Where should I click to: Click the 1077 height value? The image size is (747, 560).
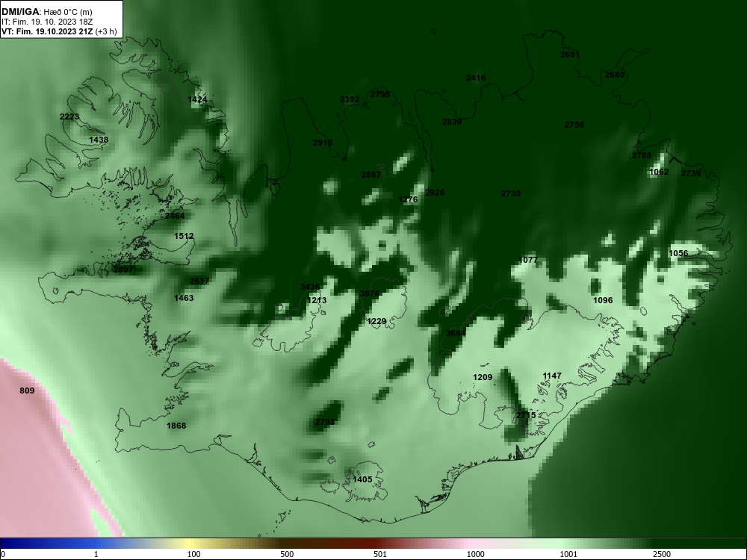pyautogui.click(x=528, y=260)
